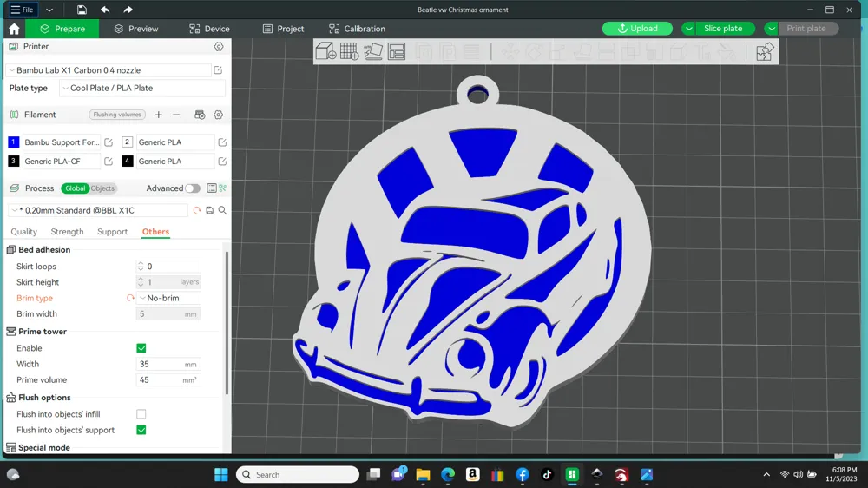Search process settings magnifier
This screenshot has width=868, height=488.
click(x=222, y=210)
